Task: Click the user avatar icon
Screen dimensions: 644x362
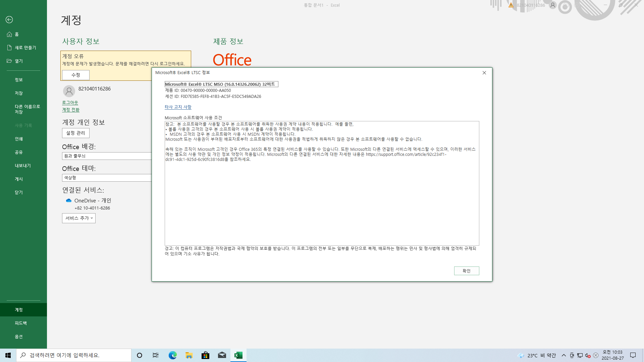Action: [69, 91]
